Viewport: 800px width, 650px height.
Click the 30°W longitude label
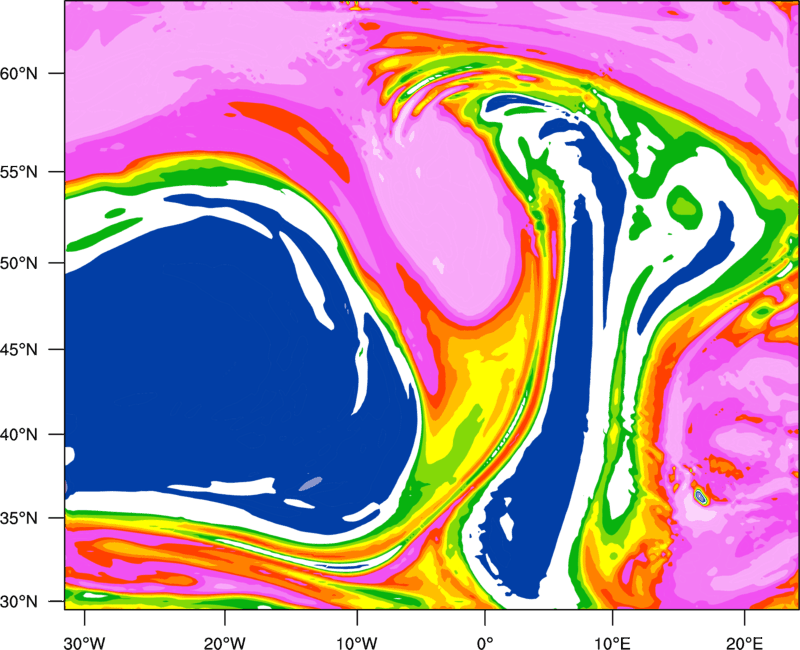click(x=84, y=643)
